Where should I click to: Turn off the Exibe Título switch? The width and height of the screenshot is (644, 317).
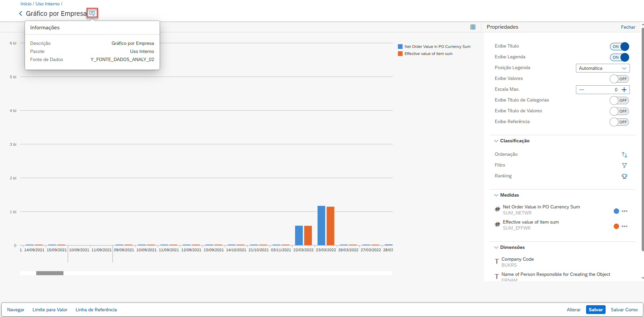click(619, 47)
